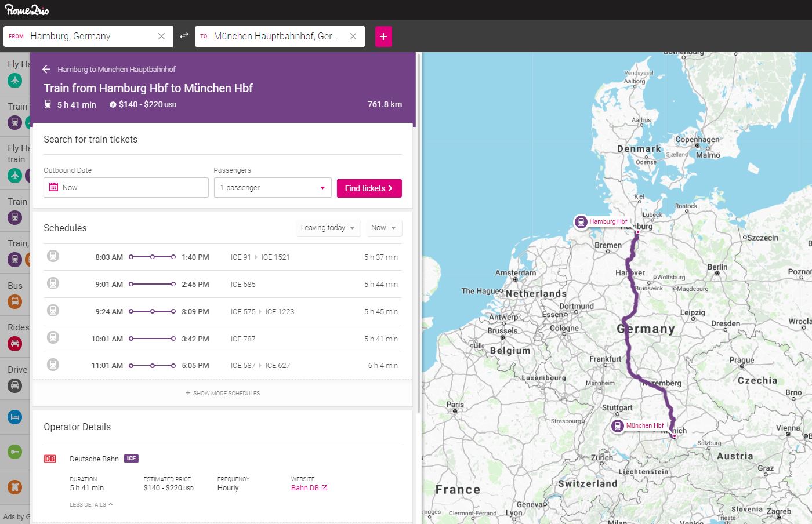Click the Outbound Date Now field
The image size is (812, 524).
pyautogui.click(x=126, y=188)
